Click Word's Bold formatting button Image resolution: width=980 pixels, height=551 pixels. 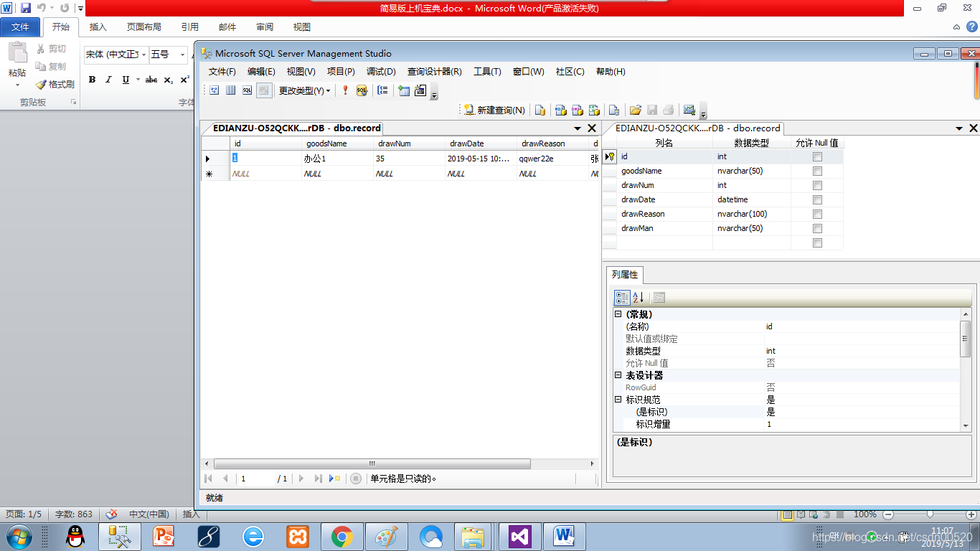[92, 80]
